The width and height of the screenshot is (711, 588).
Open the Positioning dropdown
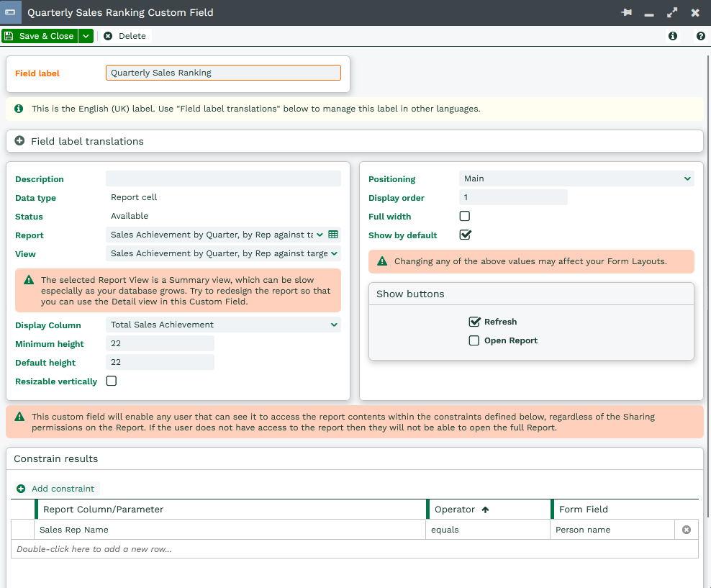pyautogui.click(x=576, y=178)
